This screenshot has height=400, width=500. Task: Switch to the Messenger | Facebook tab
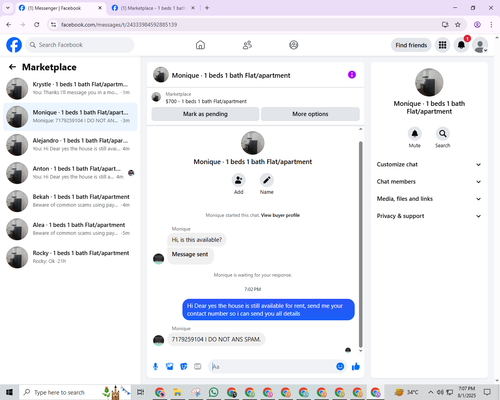tap(60, 8)
